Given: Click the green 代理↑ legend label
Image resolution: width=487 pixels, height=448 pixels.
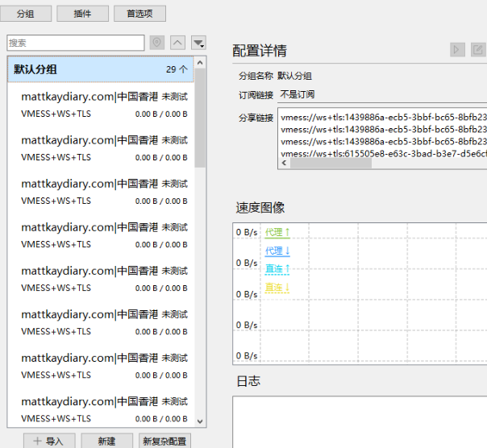Looking at the screenshot, I should point(277,233).
